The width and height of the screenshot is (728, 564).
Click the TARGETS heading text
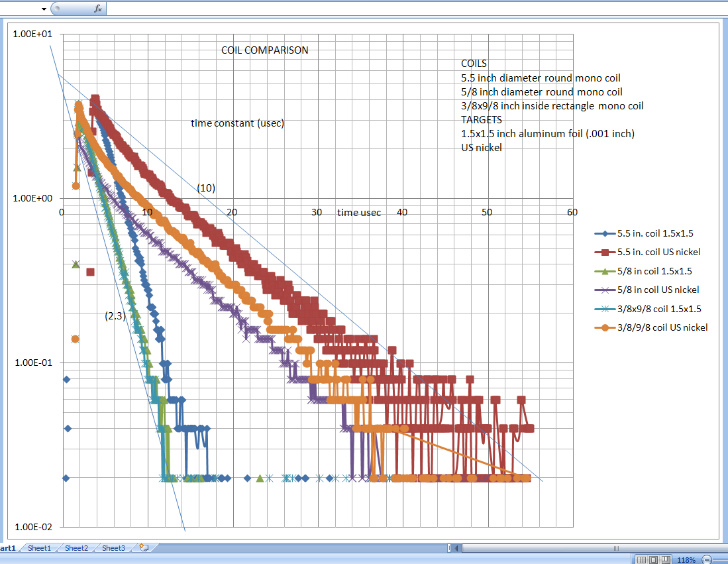coord(482,120)
